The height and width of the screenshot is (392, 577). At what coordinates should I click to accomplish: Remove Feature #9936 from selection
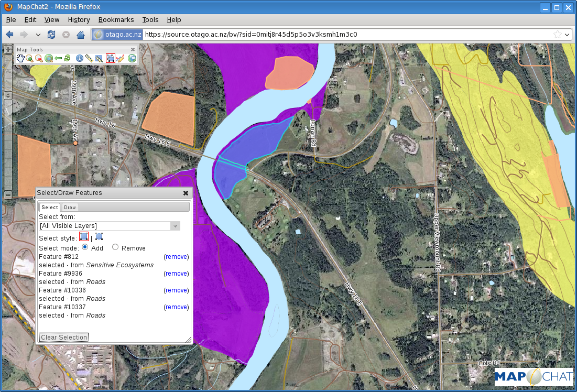[176, 274]
